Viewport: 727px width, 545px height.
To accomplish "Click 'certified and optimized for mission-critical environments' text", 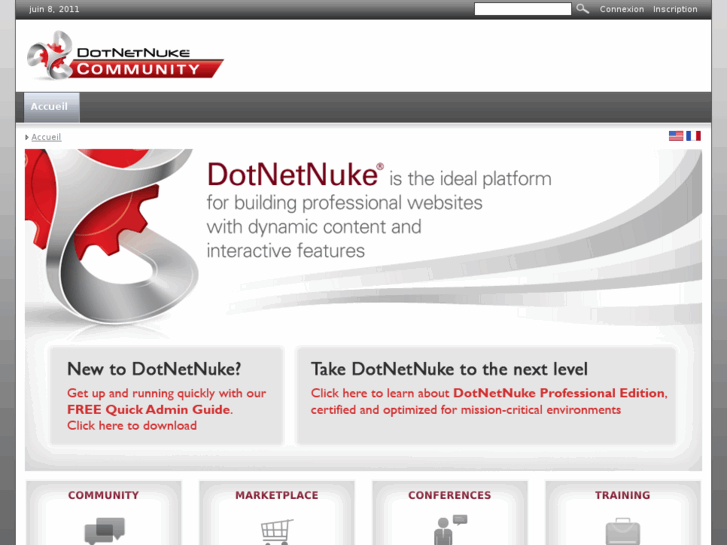I will [466, 410].
